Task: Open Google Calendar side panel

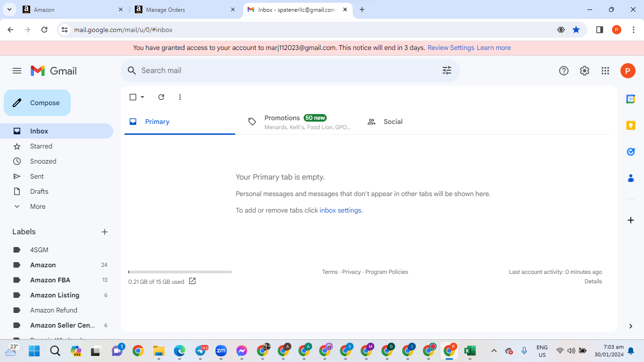Action: pyautogui.click(x=631, y=99)
